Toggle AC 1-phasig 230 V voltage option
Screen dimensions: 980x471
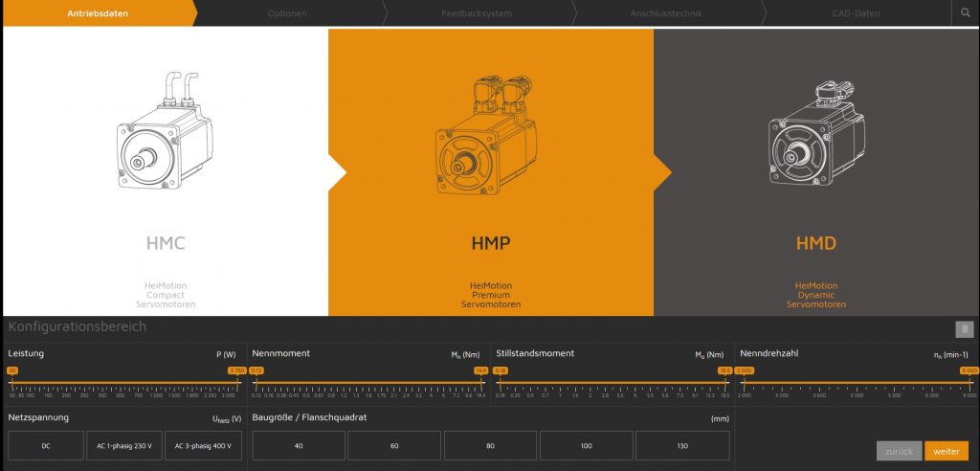pos(123,445)
